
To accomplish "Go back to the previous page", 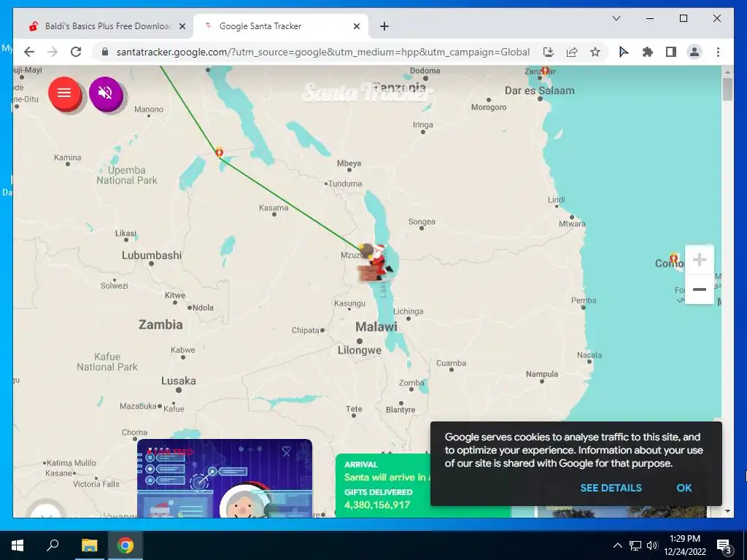I will tap(29, 52).
